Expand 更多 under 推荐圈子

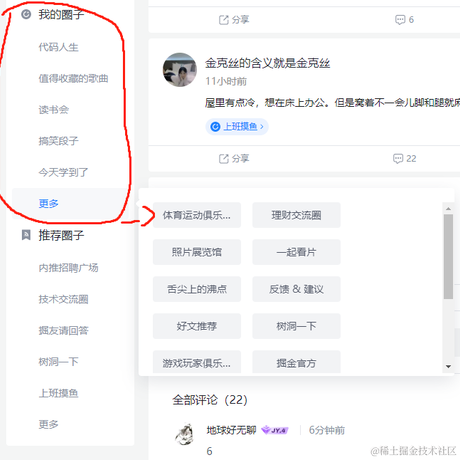point(49,424)
